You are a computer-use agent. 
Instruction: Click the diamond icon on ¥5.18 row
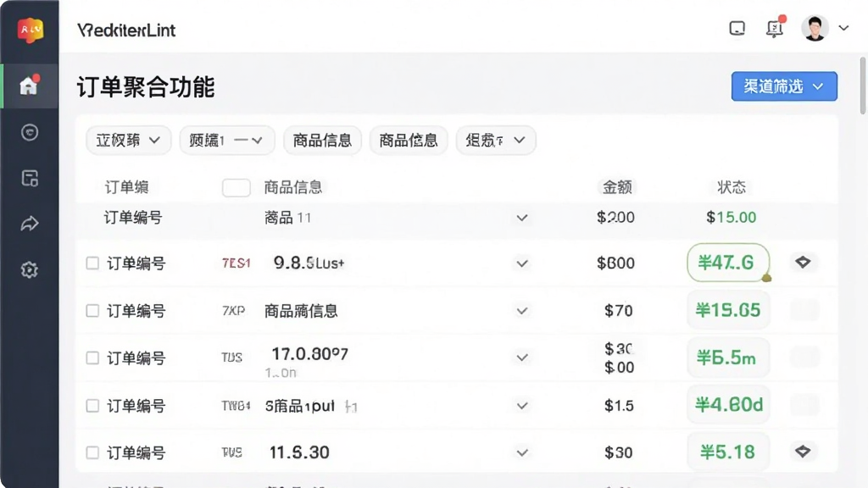(x=803, y=452)
